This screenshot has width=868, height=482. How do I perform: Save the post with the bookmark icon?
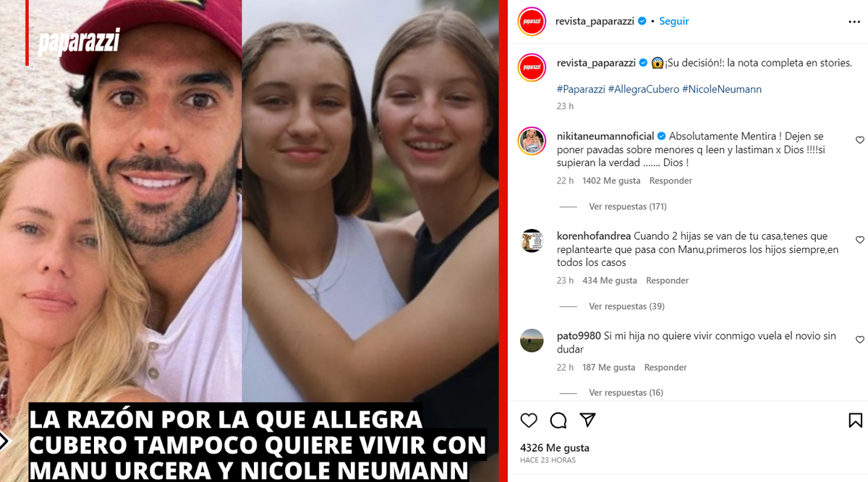click(855, 421)
